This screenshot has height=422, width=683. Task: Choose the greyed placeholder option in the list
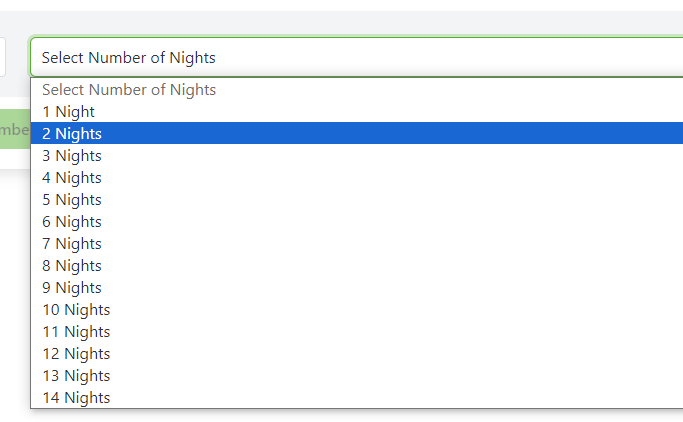pyautogui.click(x=129, y=90)
